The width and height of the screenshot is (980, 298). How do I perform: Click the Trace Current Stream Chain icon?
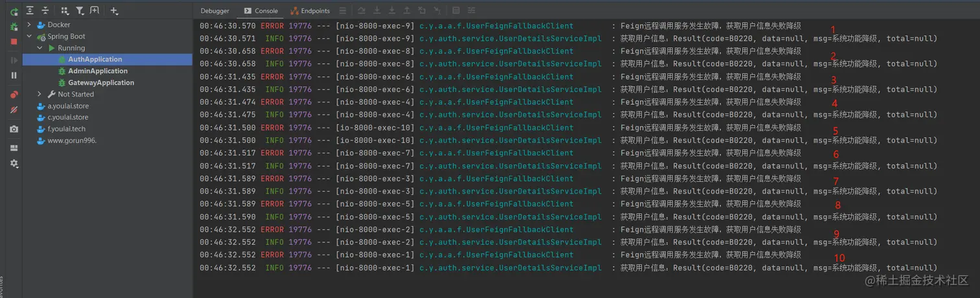(x=471, y=11)
